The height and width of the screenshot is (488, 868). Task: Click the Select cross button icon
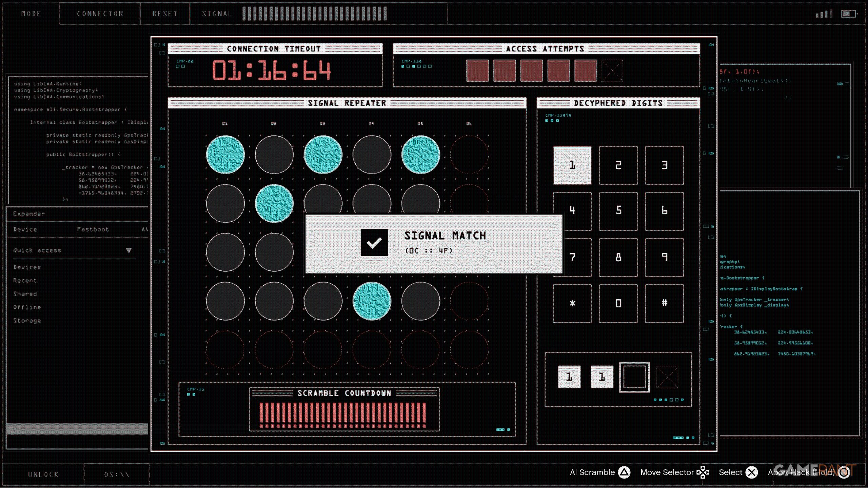point(752,472)
